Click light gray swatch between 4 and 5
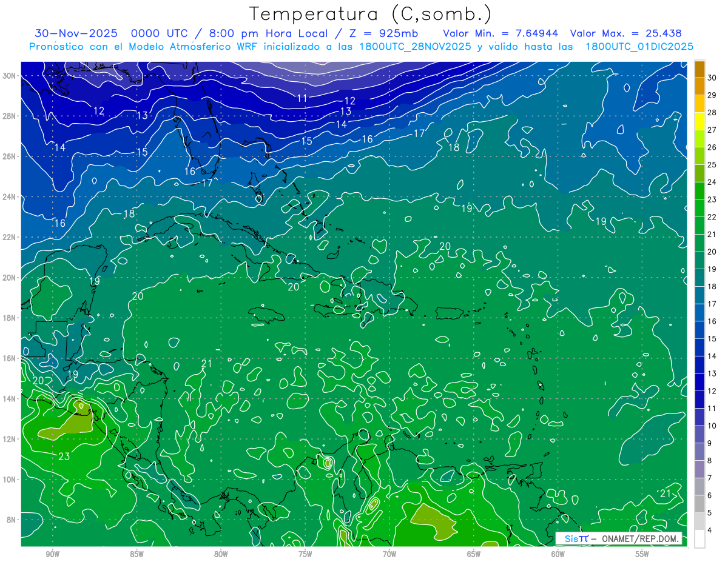Image resolution: width=728 pixels, height=562 pixels. coord(699,521)
